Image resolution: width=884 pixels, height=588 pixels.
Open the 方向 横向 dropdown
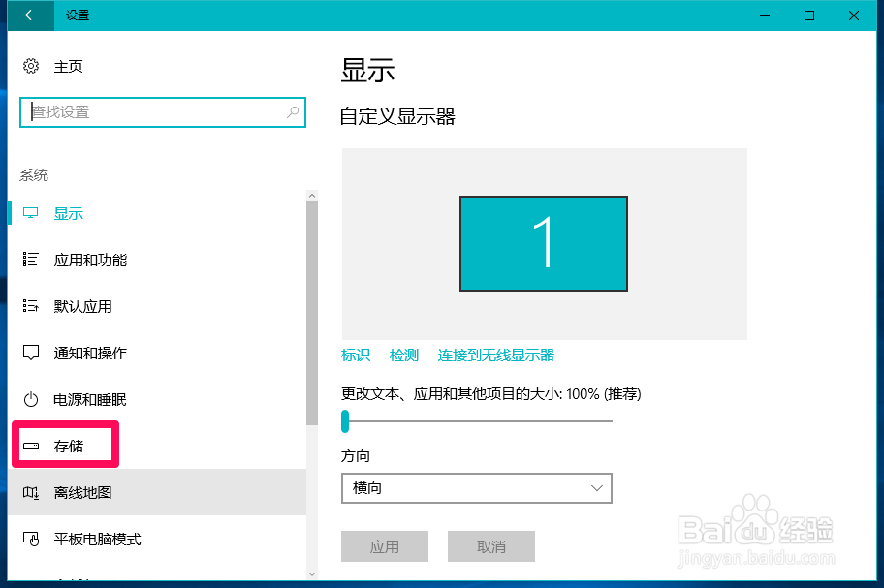[x=476, y=488]
